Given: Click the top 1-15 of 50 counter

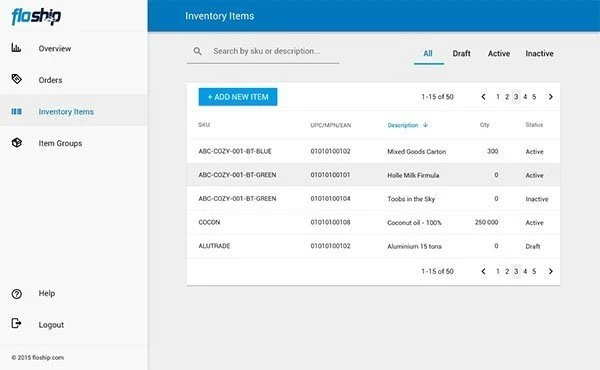Looking at the screenshot, I should pyautogui.click(x=437, y=97).
